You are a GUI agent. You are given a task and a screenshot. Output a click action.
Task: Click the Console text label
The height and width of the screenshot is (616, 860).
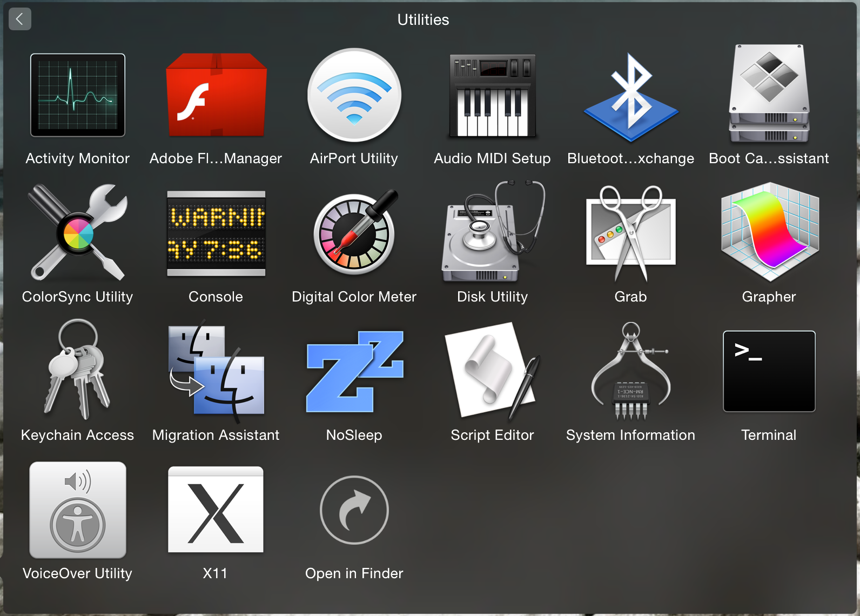point(216,297)
